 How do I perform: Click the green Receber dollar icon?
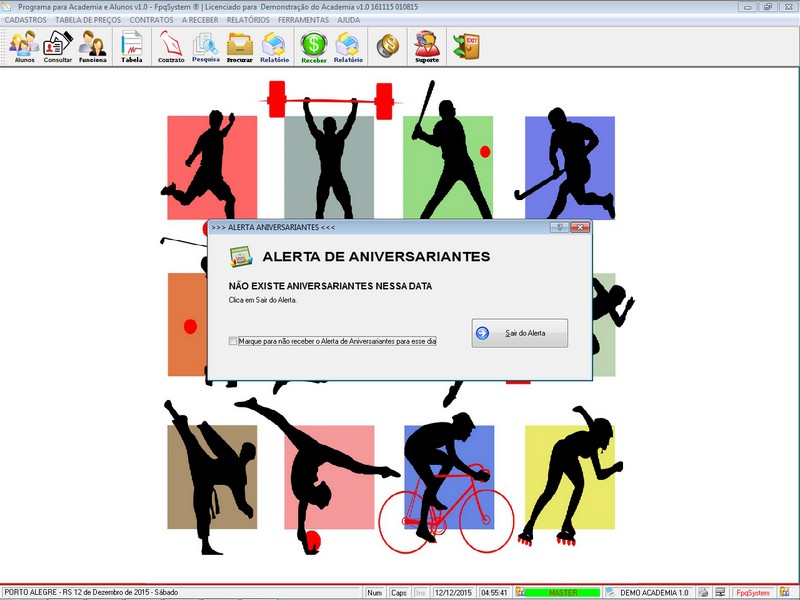click(314, 46)
